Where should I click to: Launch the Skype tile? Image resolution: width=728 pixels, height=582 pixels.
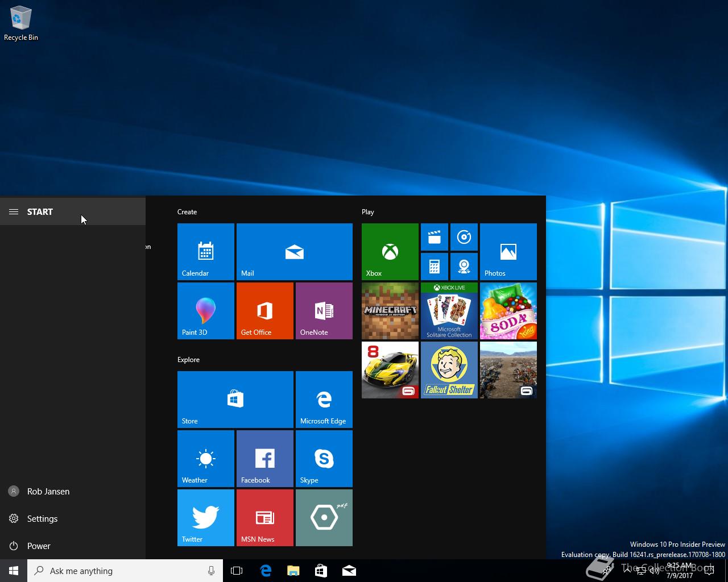[324, 459]
